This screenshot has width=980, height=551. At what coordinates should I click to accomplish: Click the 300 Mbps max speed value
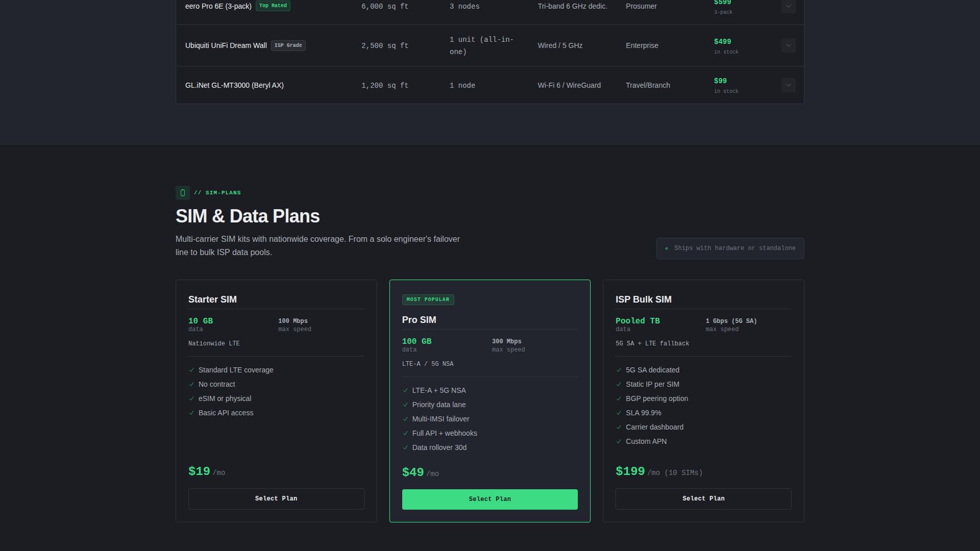[x=506, y=341]
